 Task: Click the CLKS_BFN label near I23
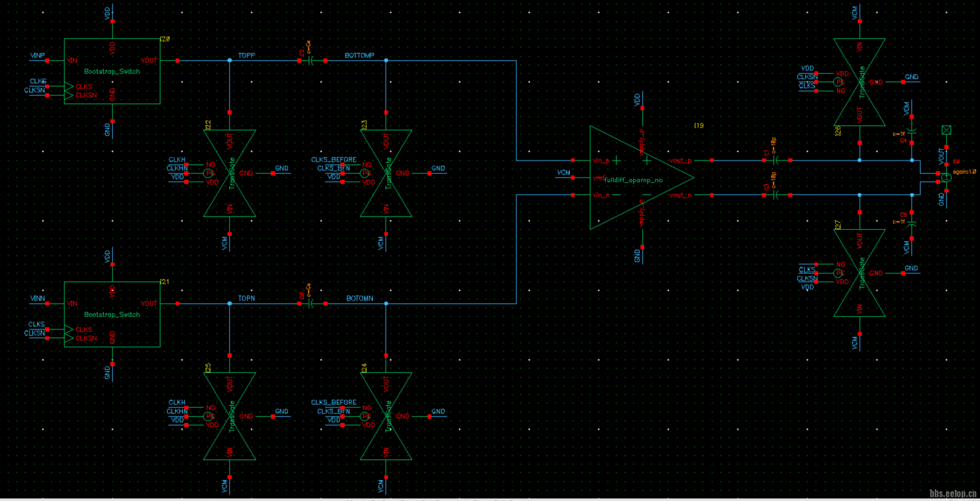click(334, 168)
